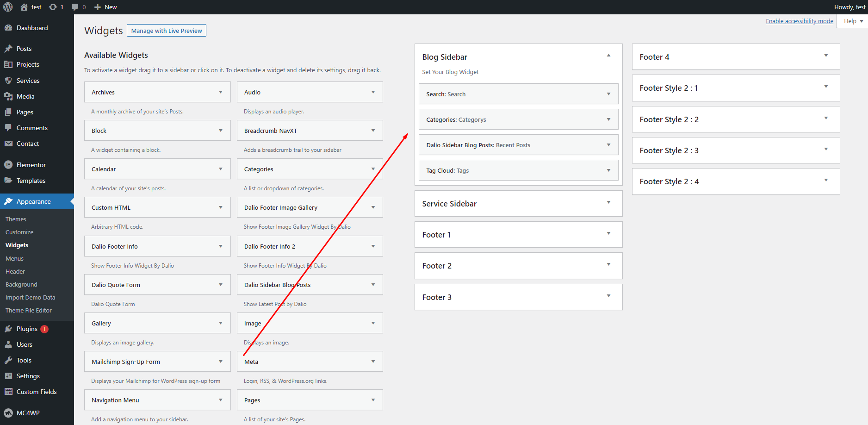The width and height of the screenshot is (868, 425).
Task: Expand the Footer 1 panel
Action: pyautogui.click(x=609, y=233)
